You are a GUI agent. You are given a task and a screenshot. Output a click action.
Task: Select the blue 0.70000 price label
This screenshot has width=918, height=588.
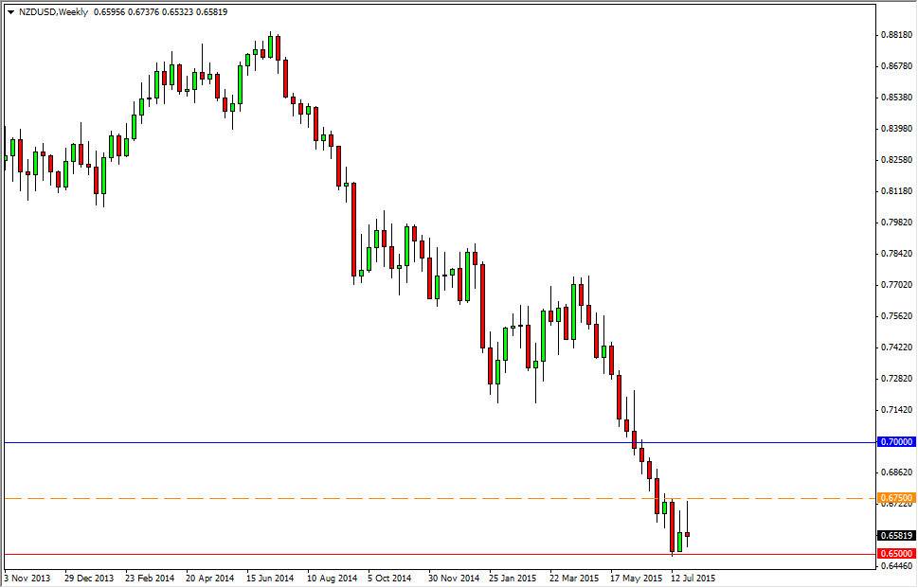coord(894,441)
